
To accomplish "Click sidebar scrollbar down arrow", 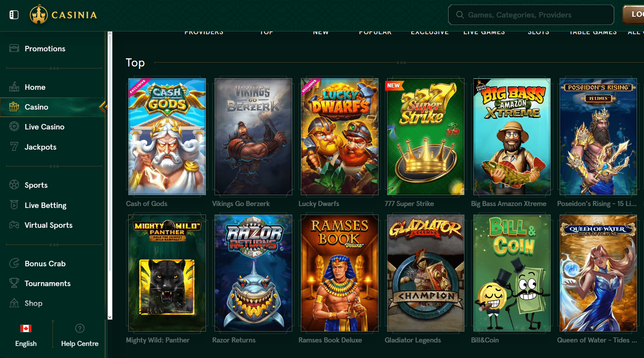I will [110, 317].
